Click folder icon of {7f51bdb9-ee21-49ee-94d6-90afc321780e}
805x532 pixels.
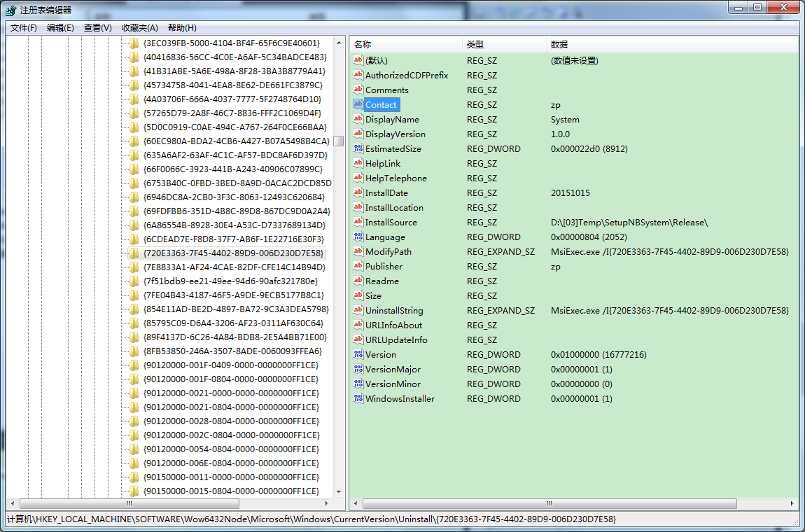[x=134, y=281]
